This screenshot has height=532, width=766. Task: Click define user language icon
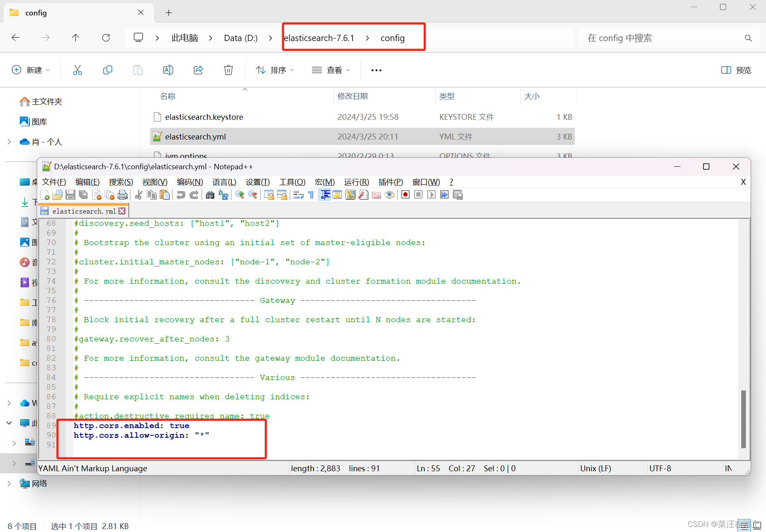click(x=337, y=195)
